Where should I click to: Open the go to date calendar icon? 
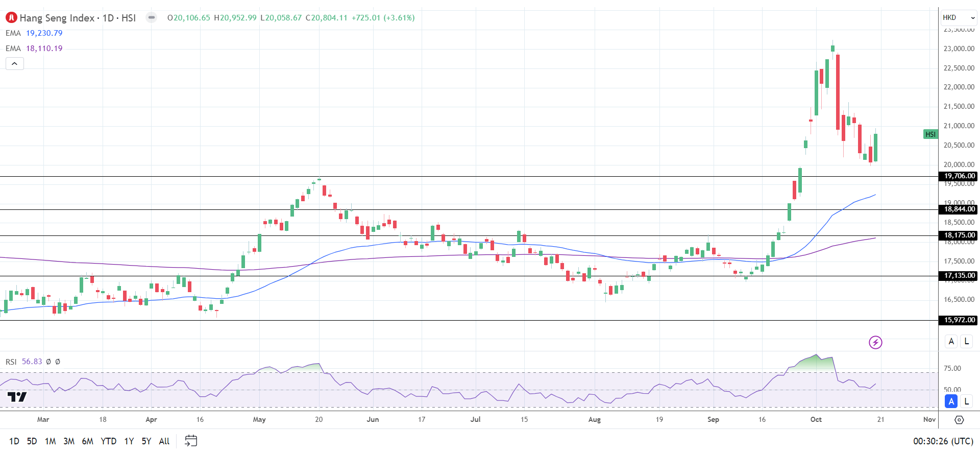tap(191, 441)
